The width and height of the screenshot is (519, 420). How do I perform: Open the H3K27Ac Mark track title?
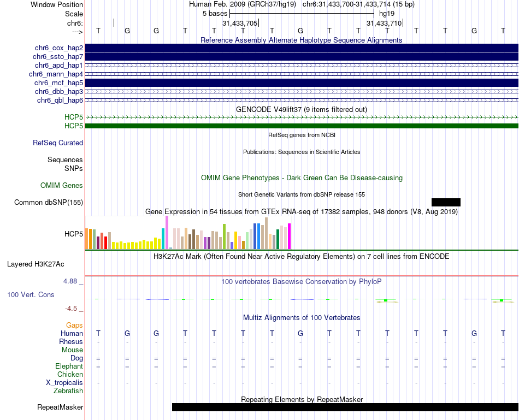[x=301, y=257]
